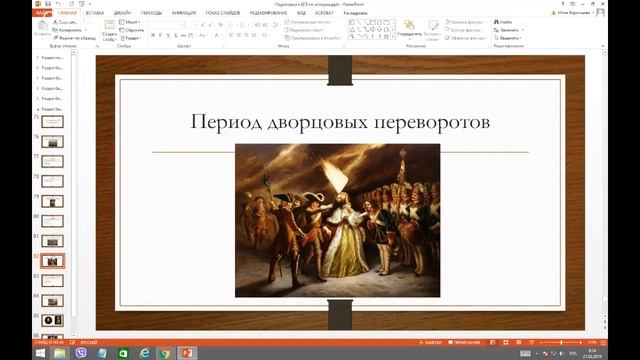Toggle underline formatting (Ч)
The height and width of the screenshot is (360, 640).
point(168,36)
